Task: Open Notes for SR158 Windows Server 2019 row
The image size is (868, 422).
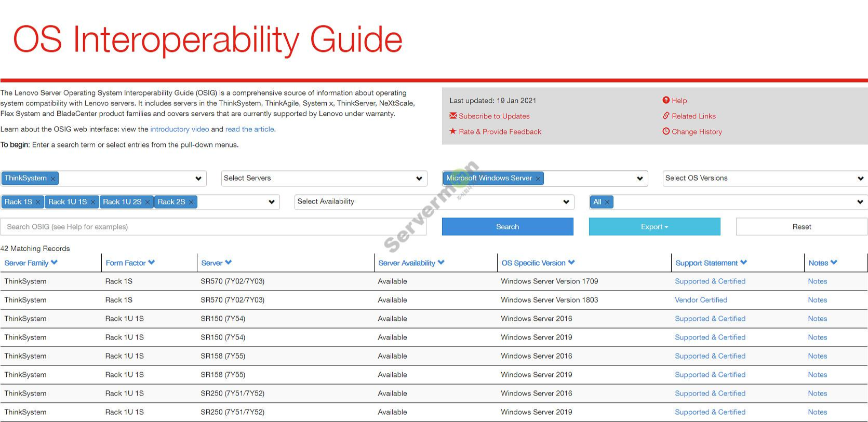Action: [817, 375]
